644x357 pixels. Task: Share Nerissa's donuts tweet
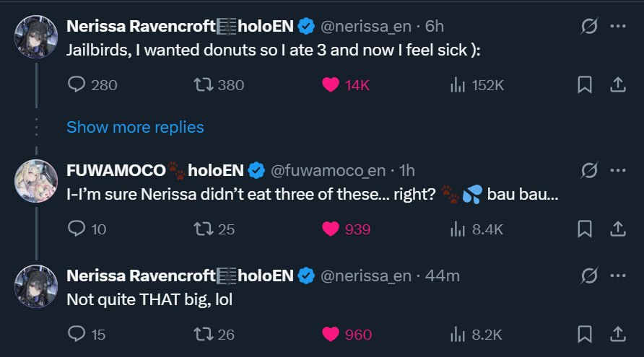tap(618, 85)
